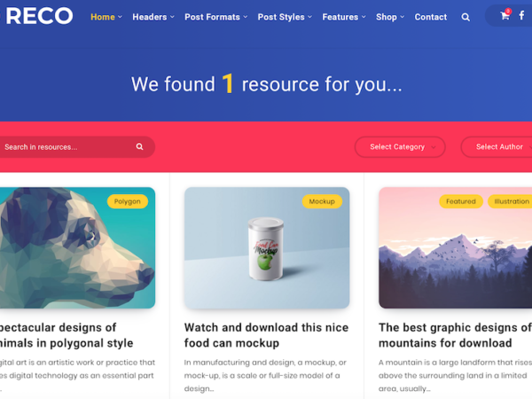Screen dimensions: 532x399
Task: Click the RECO site logo
Action: point(37,16)
